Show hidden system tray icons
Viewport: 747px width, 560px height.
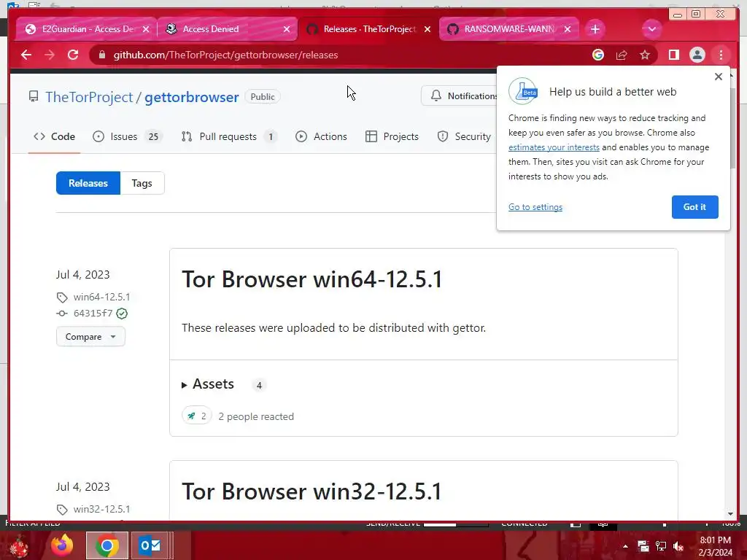[625, 546]
